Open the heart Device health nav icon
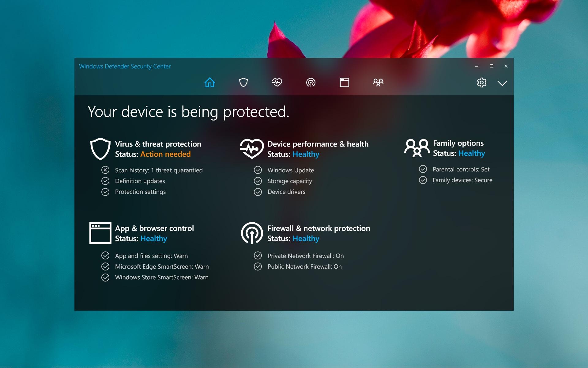This screenshot has width=588, height=368. coord(277,82)
